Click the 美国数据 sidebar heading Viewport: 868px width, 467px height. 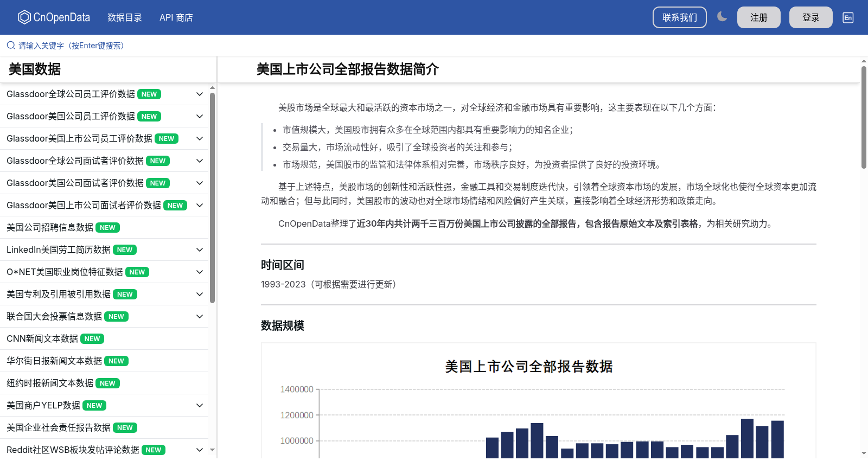pyautogui.click(x=35, y=69)
